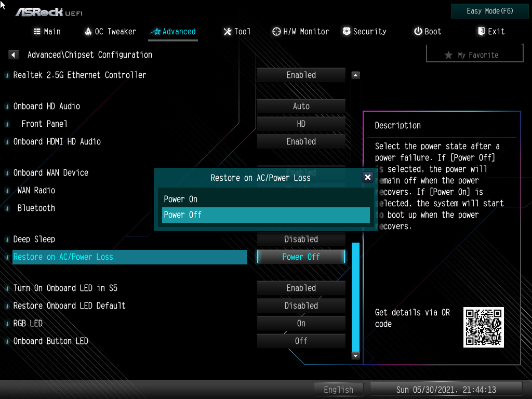Select RGB LED label

click(x=28, y=323)
